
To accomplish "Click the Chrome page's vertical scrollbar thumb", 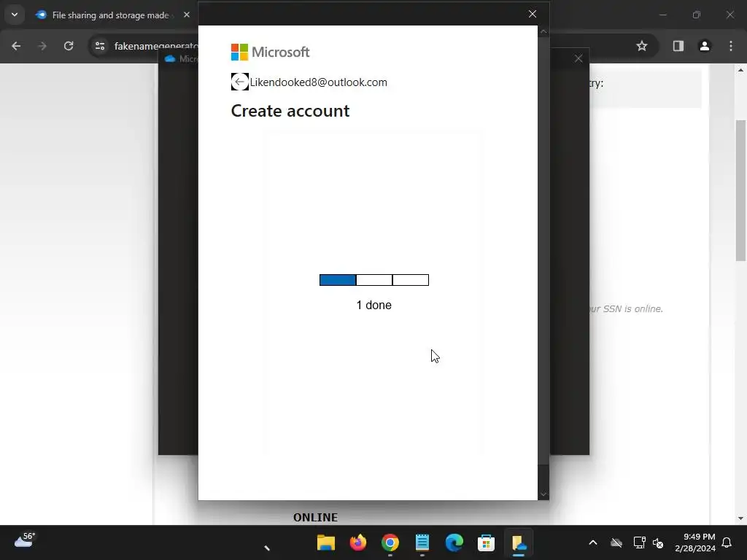I will [x=740, y=190].
